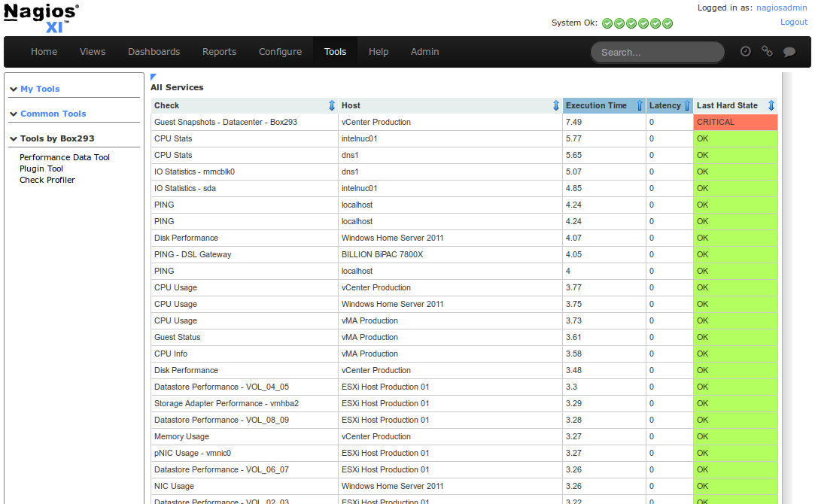Sort by Latency arrow icon
The width and height of the screenshot is (815, 504).
(687, 105)
